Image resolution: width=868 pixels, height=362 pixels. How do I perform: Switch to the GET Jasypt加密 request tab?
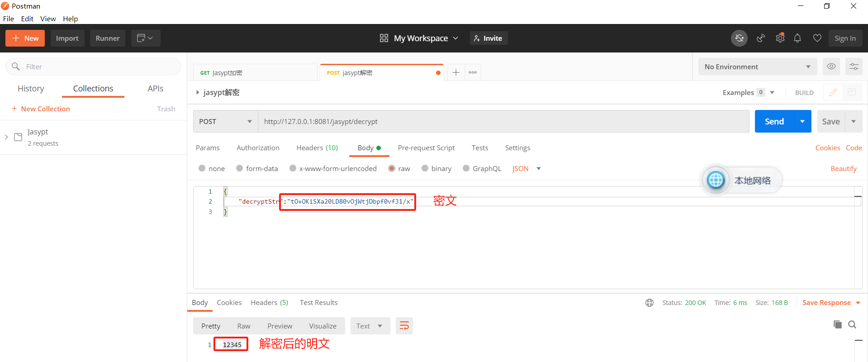256,72
